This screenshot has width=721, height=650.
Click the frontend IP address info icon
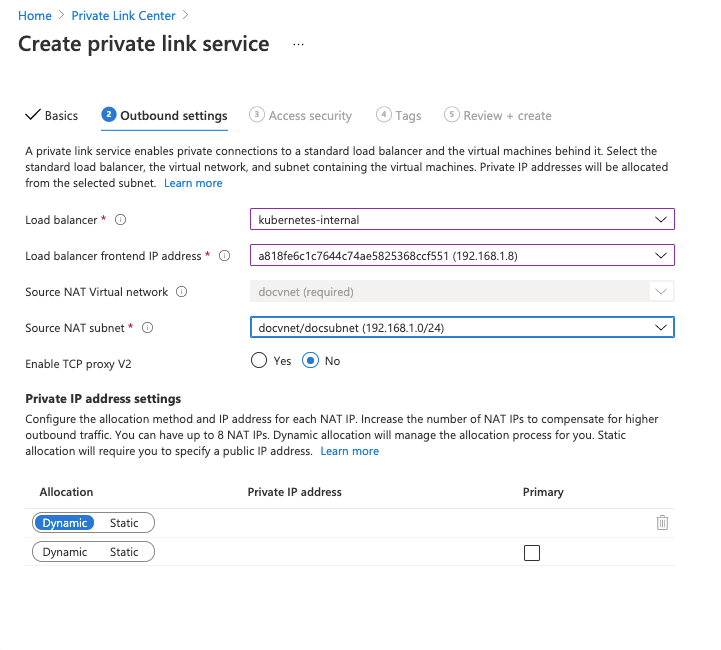pyautogui.click(x=224, y=256)
